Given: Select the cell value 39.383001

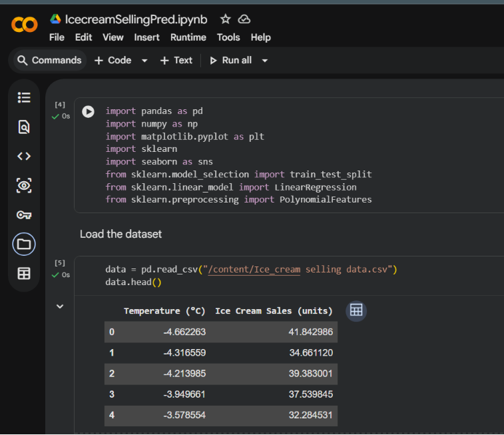Looking at the screenshot, I should (311, 374).
